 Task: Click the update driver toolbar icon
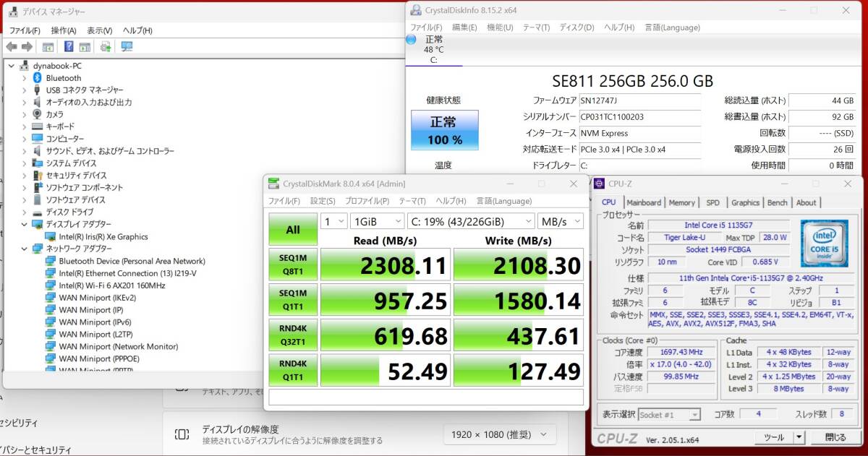pyautogui.click(x=106, y=47)
